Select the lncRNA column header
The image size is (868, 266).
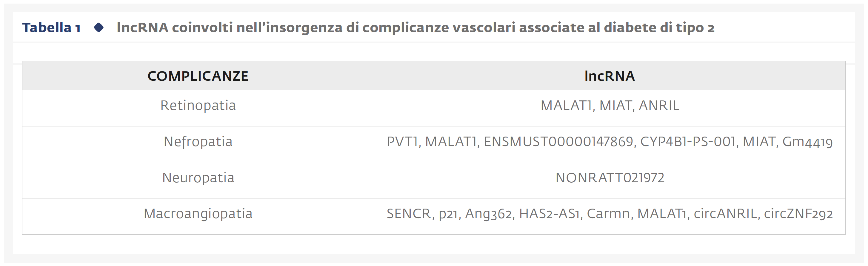pos(609,76)
